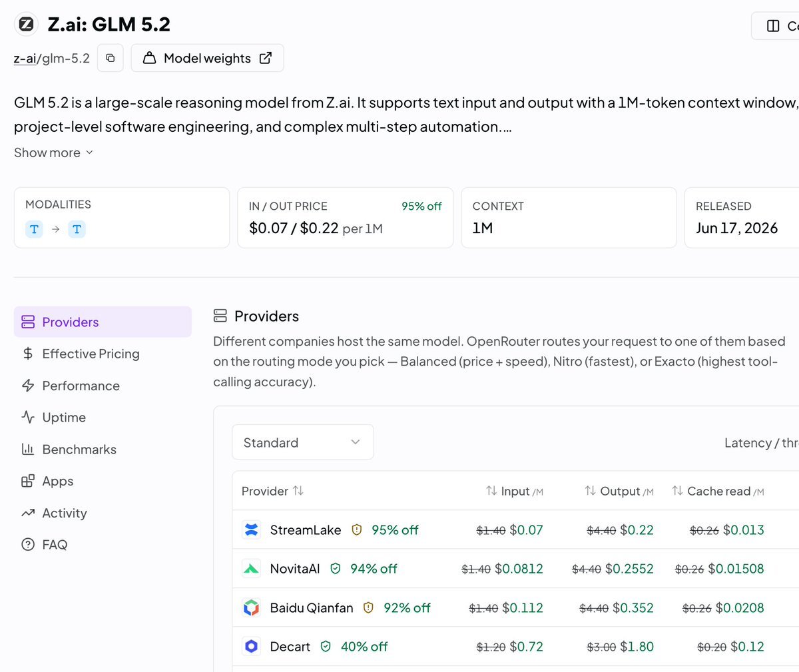The width and height of the screenshot is (799, 672).
Task: Open the NovitaAI provider name
Action: (295, 569)
